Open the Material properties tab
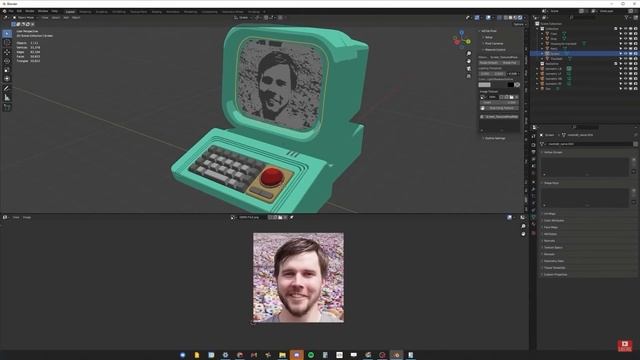640x360 pixels. pos(533,225)
